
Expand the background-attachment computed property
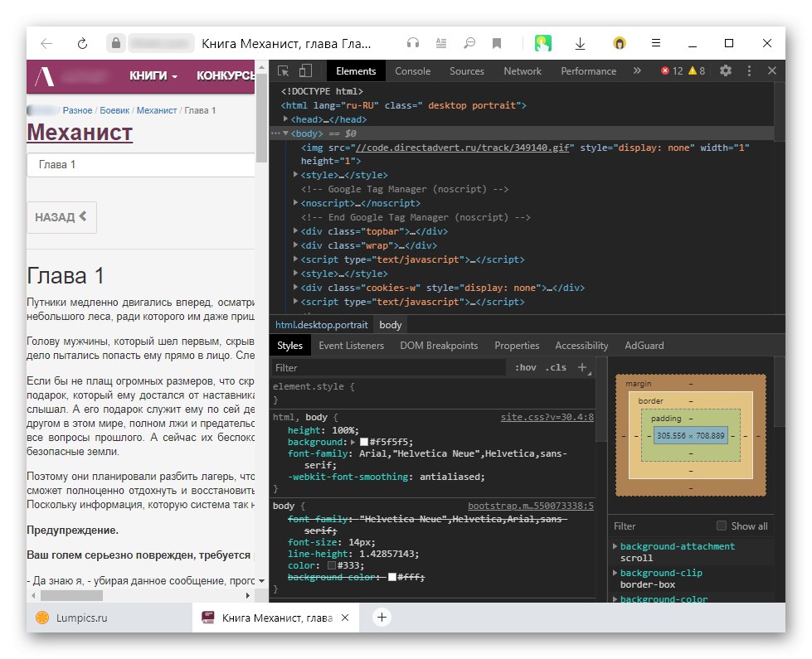615,546
